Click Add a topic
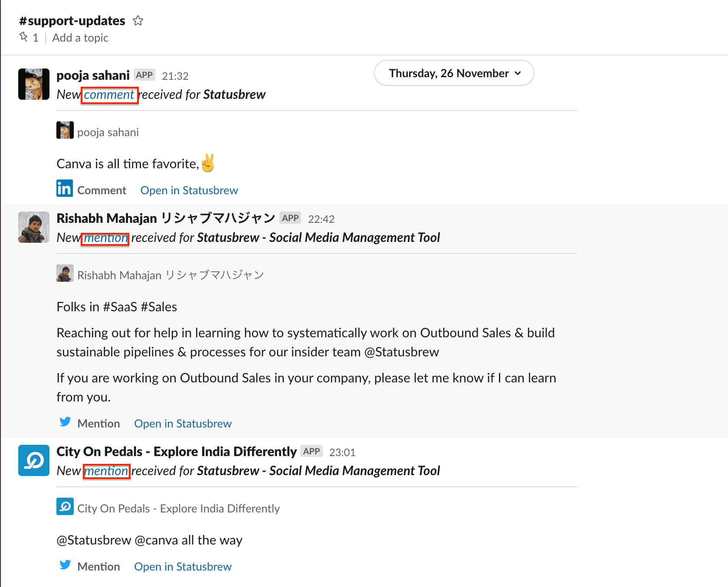The width and height of the screenshot is (728, 587). (80, 38)
